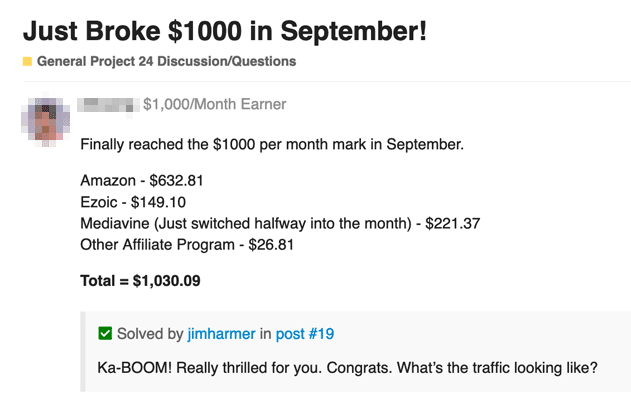631x418 pixels.
Task: Click the poster's pixelated avatar
Action: tap(47, 121)
